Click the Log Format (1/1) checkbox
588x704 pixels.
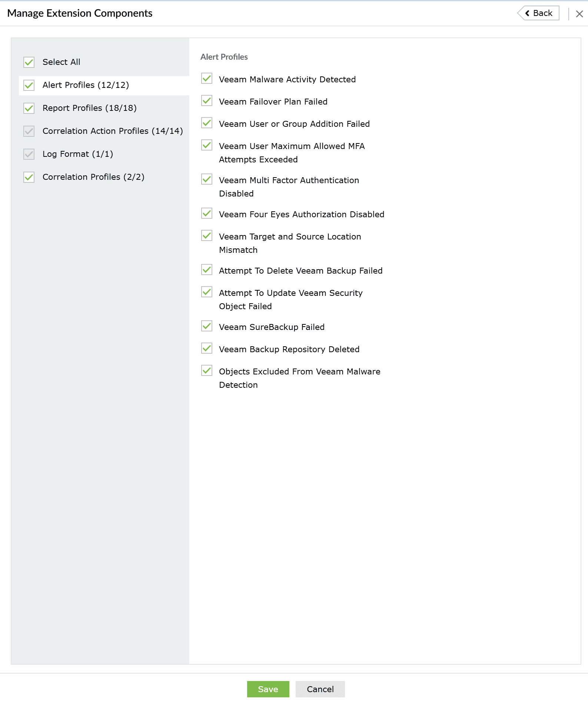29,154
